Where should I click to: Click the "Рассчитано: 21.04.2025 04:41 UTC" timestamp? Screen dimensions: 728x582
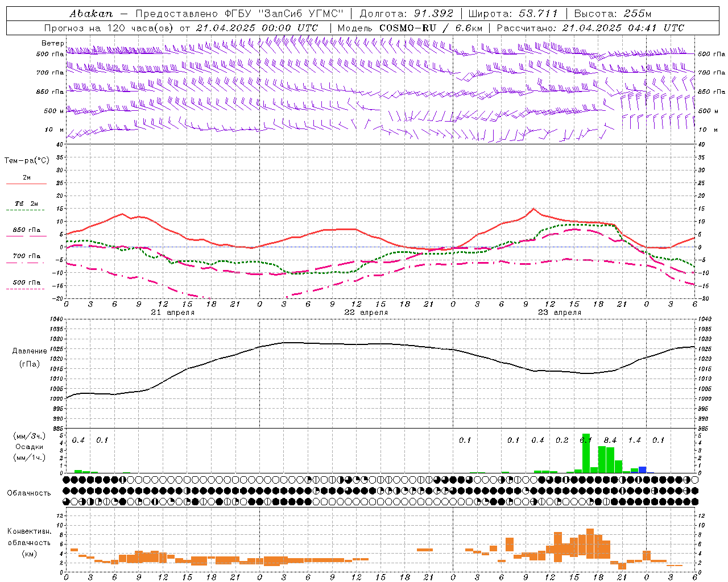pyautogui.click(x=590, y=28)
